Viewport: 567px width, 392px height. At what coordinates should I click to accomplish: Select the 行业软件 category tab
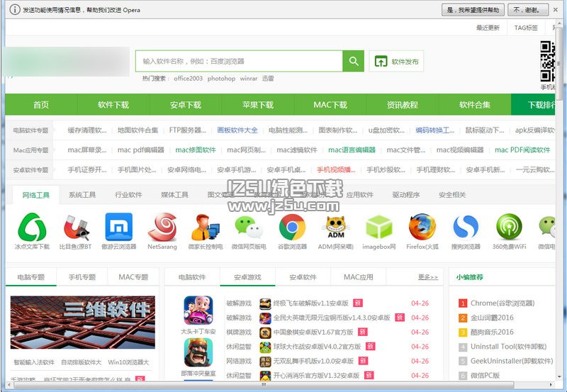pyautogui.click(x=128, y=195)
